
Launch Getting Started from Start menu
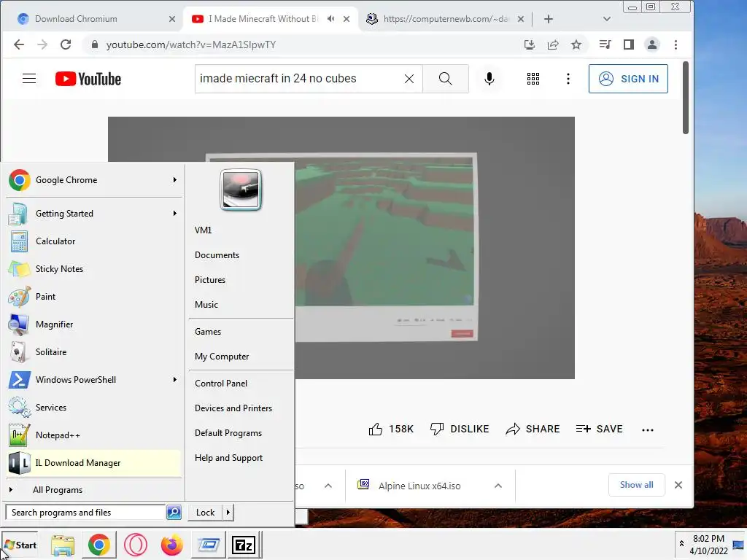point(93,214)
